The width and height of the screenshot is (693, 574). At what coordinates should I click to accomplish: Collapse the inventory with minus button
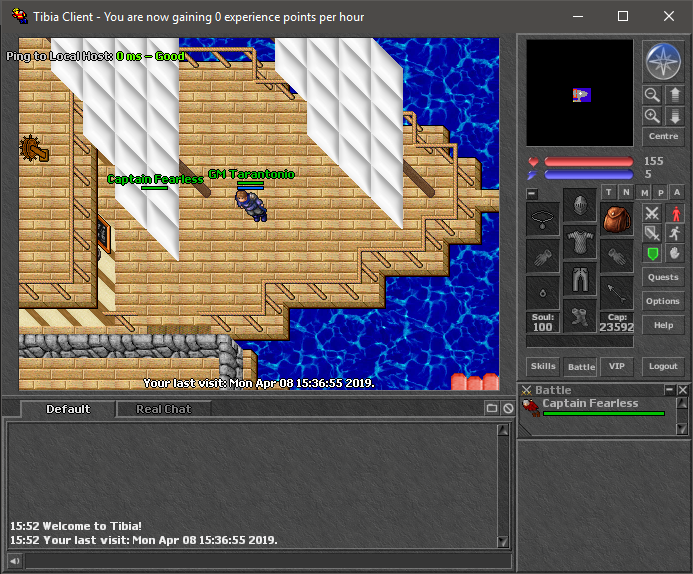coord(532,194)
